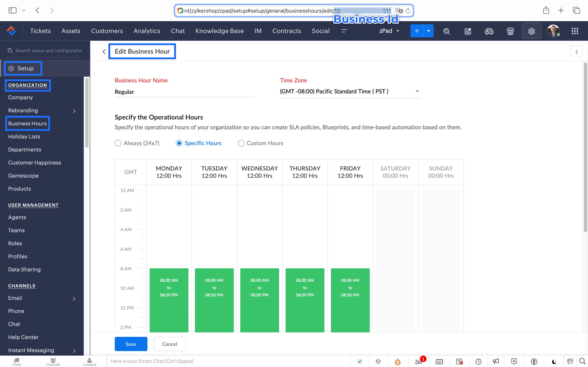The image size is (588, 367).
Task: Open the Tickets tab
Action: [40, 31]
